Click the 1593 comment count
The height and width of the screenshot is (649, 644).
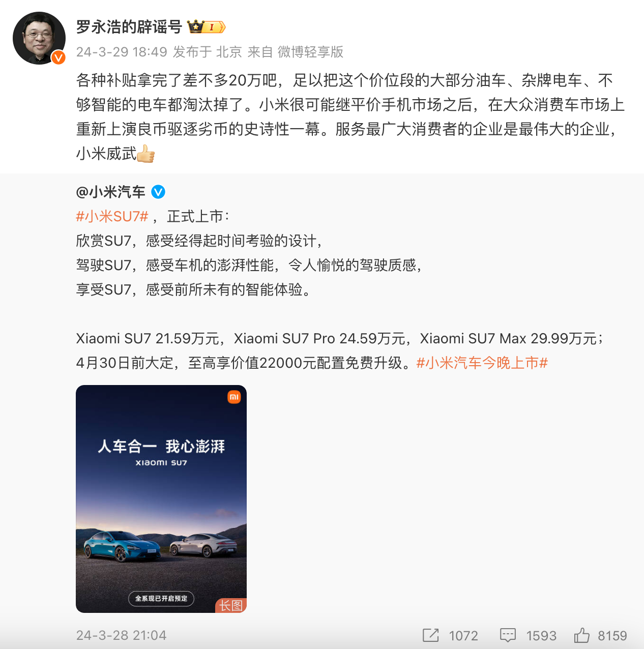click(541, 636)
